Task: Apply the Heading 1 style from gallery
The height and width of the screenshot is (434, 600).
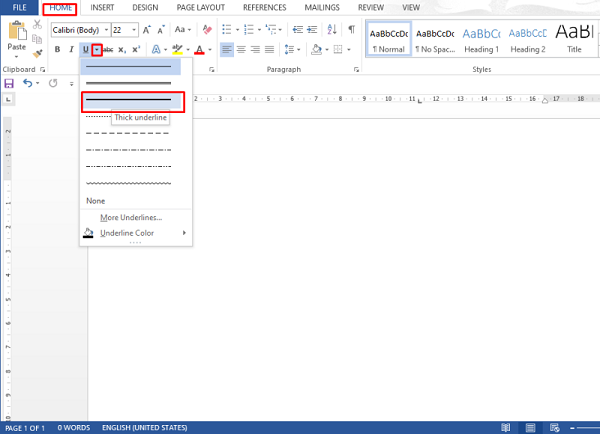Action: 481,39
